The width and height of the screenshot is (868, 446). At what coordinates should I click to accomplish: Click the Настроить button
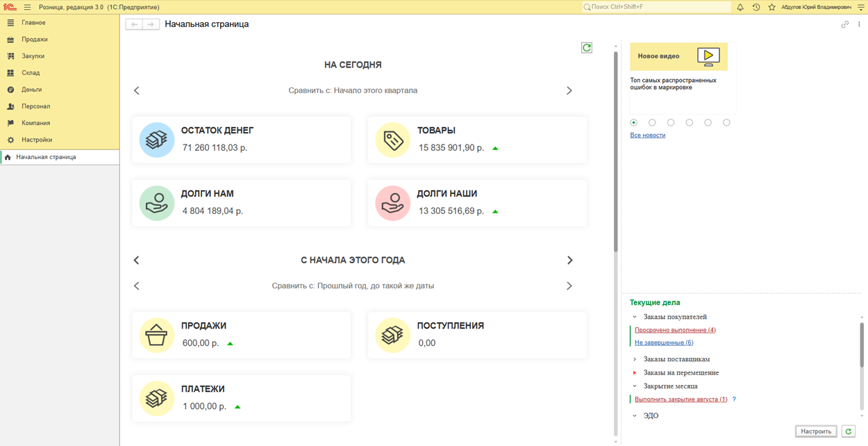click(x=815, y=431)
